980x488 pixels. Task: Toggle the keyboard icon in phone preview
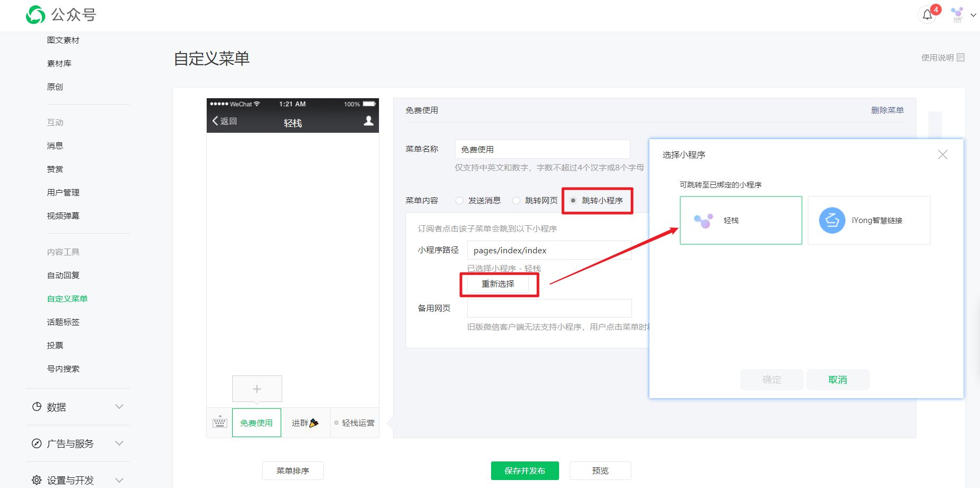tap(219, 423)
